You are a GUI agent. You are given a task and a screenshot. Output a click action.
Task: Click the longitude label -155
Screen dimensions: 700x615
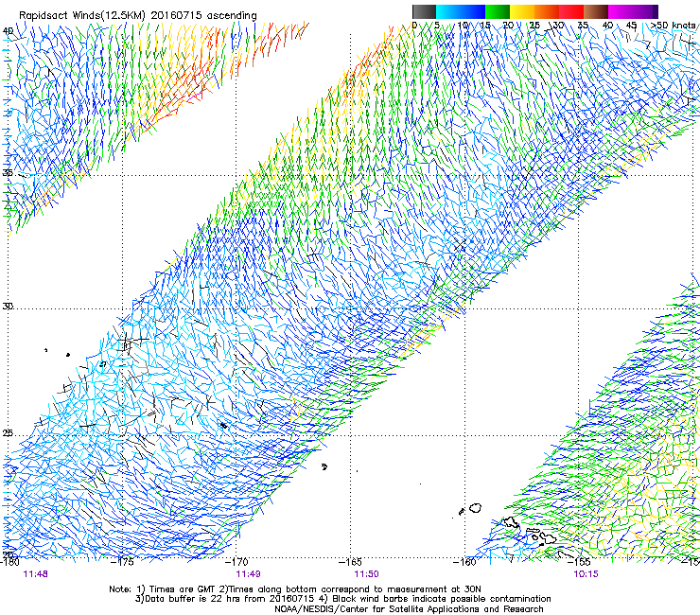click(580, 562)
